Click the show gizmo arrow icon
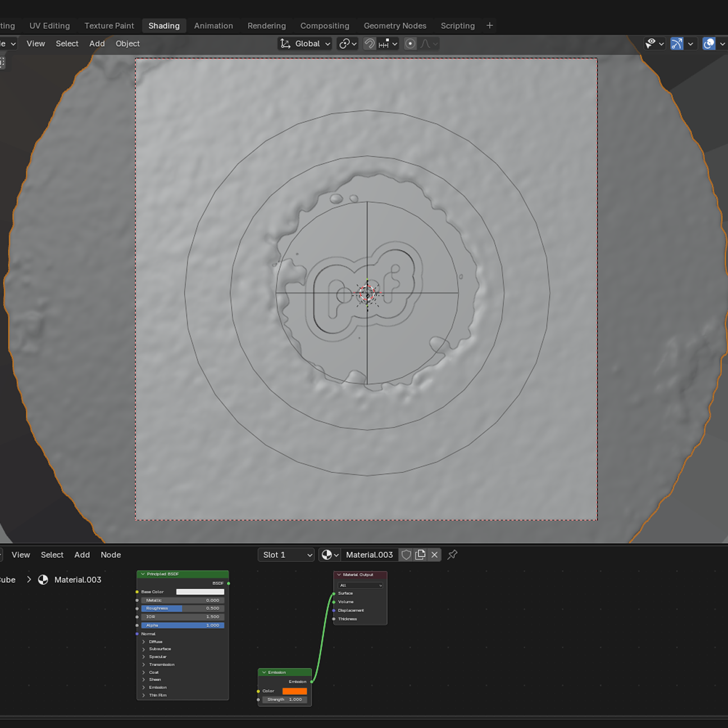This screenshot has width=728, height=728. pos(677,43)
